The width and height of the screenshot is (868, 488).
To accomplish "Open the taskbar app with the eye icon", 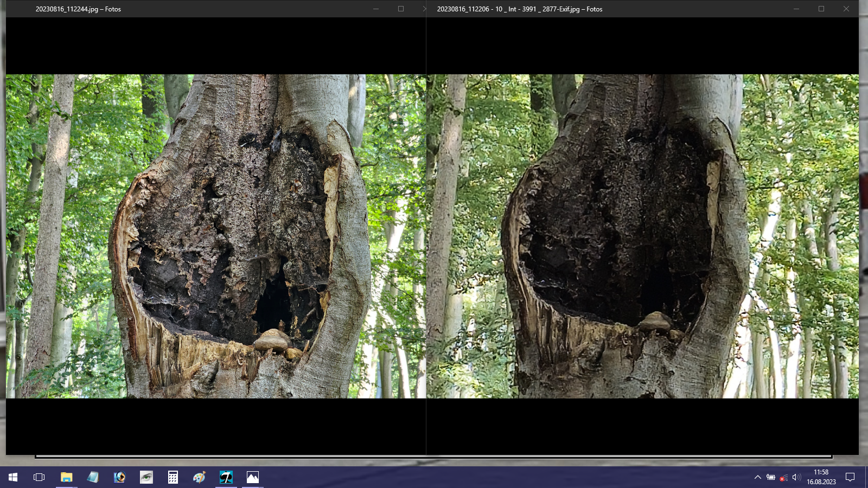I will (146, 477).
